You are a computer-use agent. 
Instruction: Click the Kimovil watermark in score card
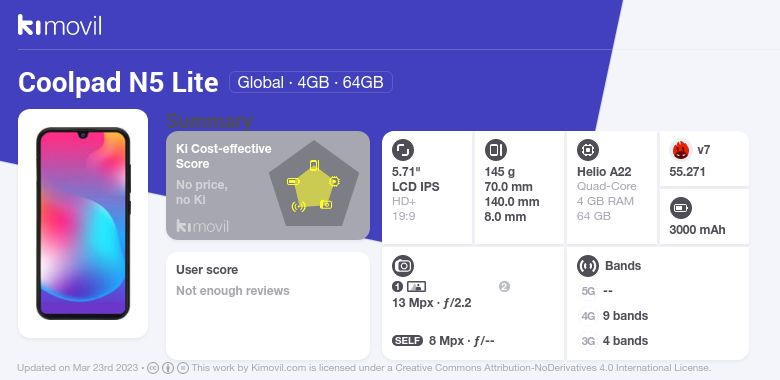pos(202,226)
